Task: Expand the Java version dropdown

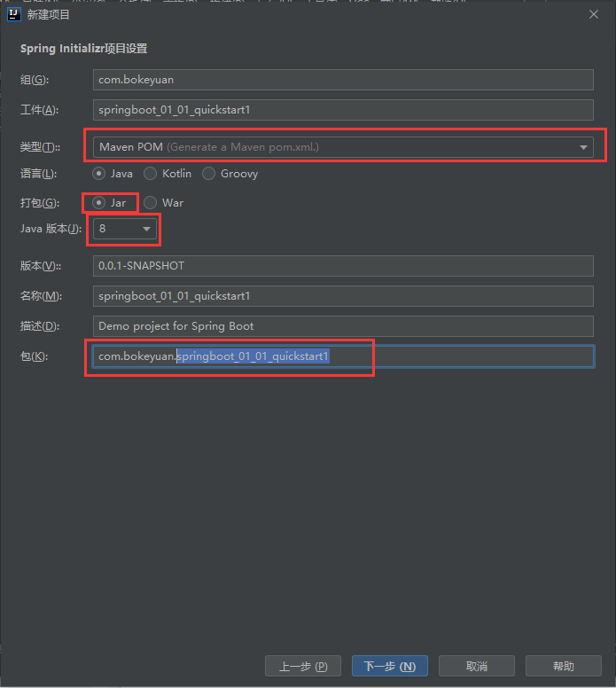Action: pyautogui.click(x=125, y=229)
